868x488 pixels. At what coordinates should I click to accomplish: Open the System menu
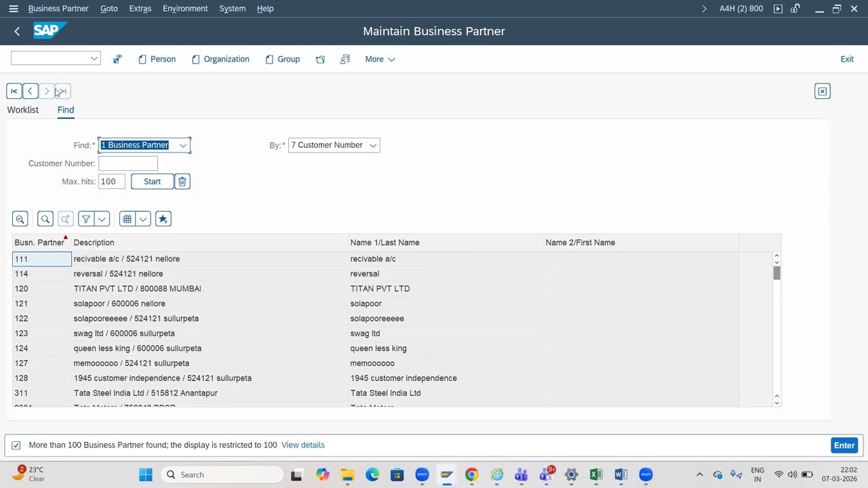click(233, 9)
